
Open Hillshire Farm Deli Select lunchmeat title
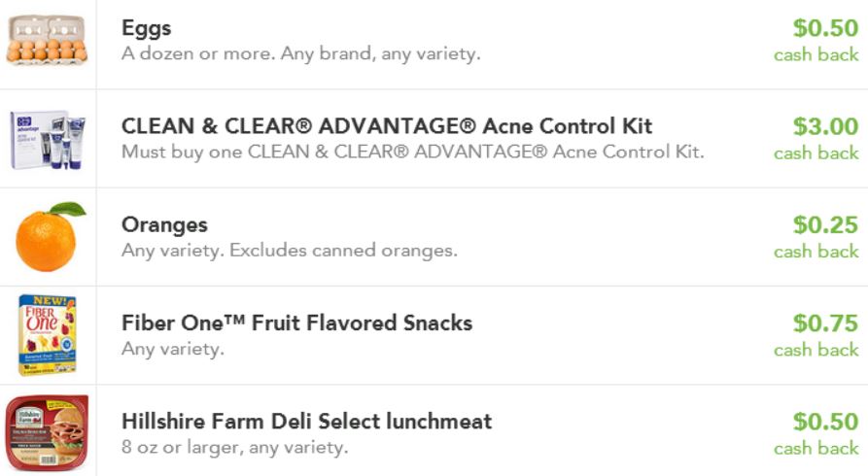pyautogui.click(x=306, y=421)
